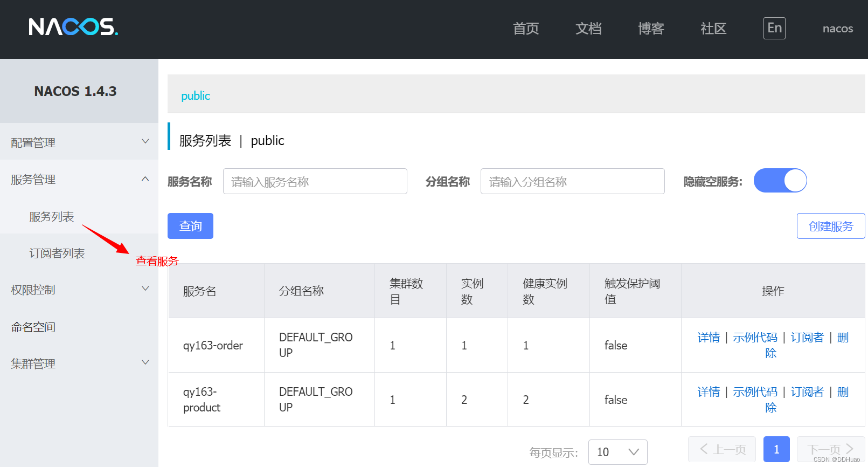Click the 创建服务 button
This screenshot has width=868, height=467.
(831, 226)
